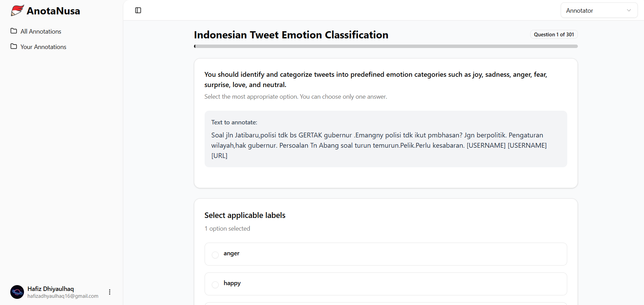
Task: Click the AnotaNusa brand name link
Action: 53,11
